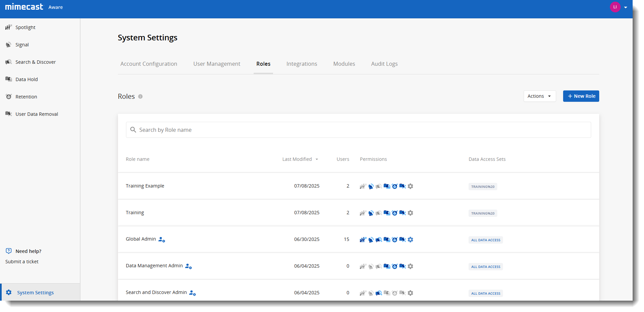Open User Data Removal page

click(x=36, y=114)
